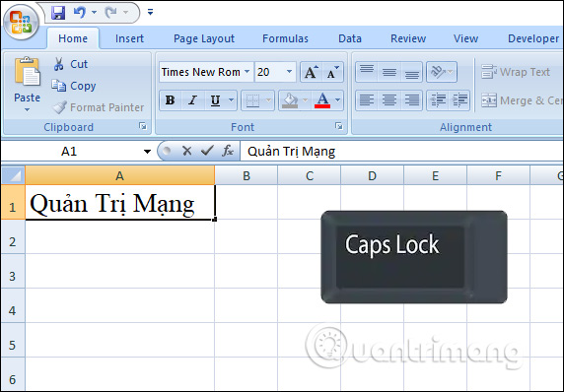The width and height of the screenshot is (564, 392).
Task: Click the Select All corner button
Action: (13, 175)
